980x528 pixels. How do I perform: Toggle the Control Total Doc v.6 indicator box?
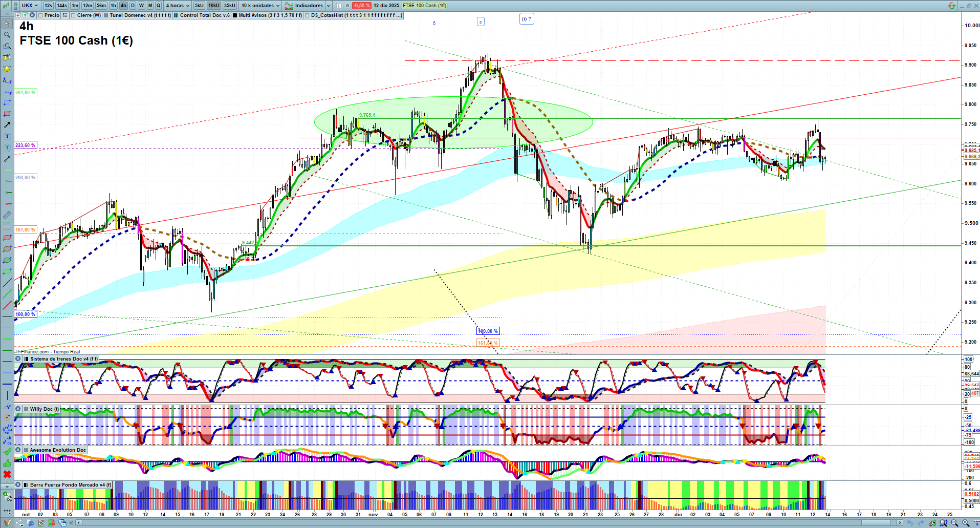176,15
